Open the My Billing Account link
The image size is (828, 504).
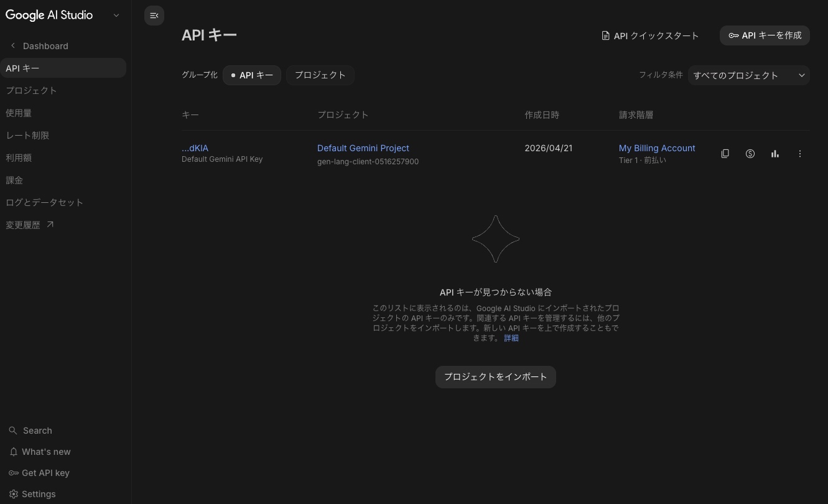click(657, 148)
